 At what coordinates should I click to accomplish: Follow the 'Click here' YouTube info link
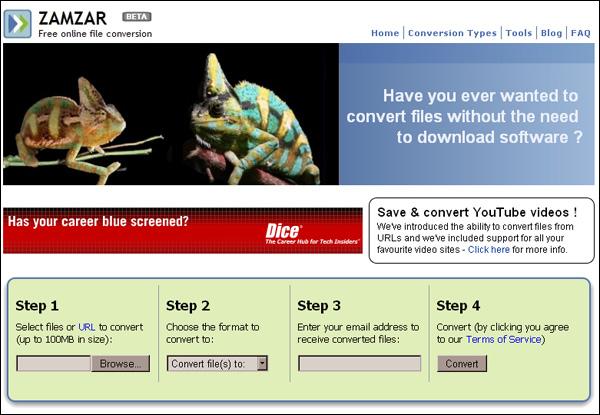point(489,250)
